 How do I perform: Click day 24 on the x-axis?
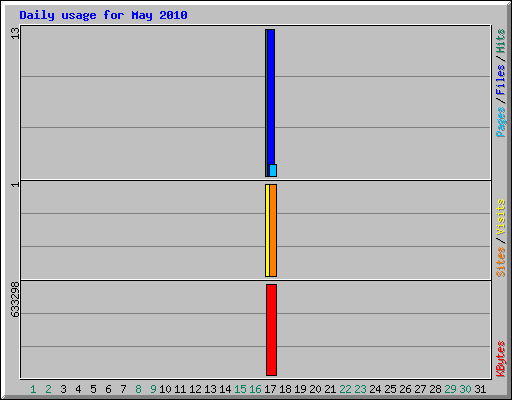[375, 389]
